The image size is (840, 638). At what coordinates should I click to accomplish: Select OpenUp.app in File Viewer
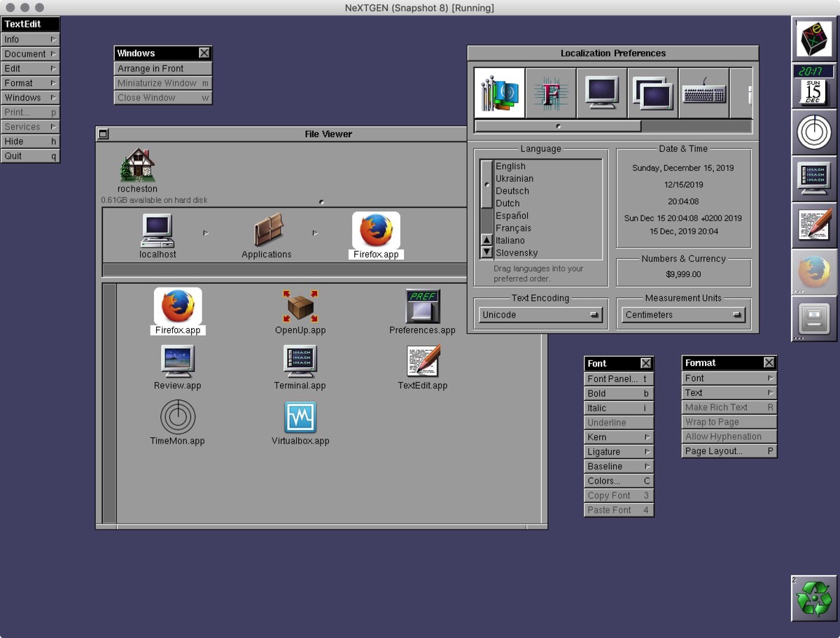coord(300,311)
